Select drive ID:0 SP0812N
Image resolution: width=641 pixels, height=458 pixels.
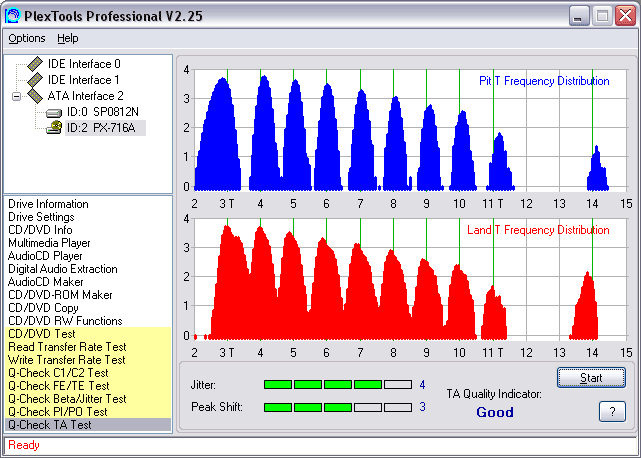coord(103,112)
